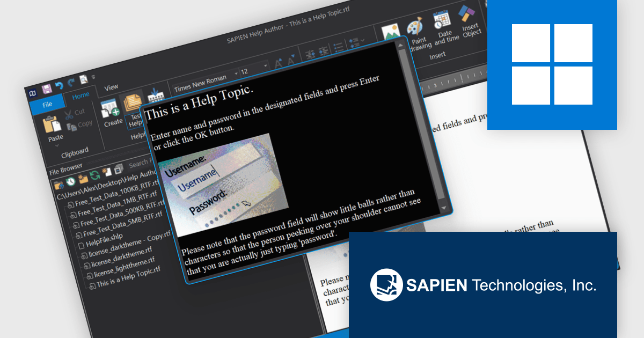
Task: Open the File tab
Action: [47, 104]
